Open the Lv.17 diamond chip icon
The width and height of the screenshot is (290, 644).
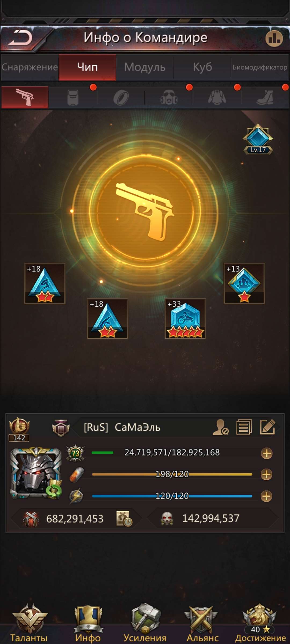258,139
